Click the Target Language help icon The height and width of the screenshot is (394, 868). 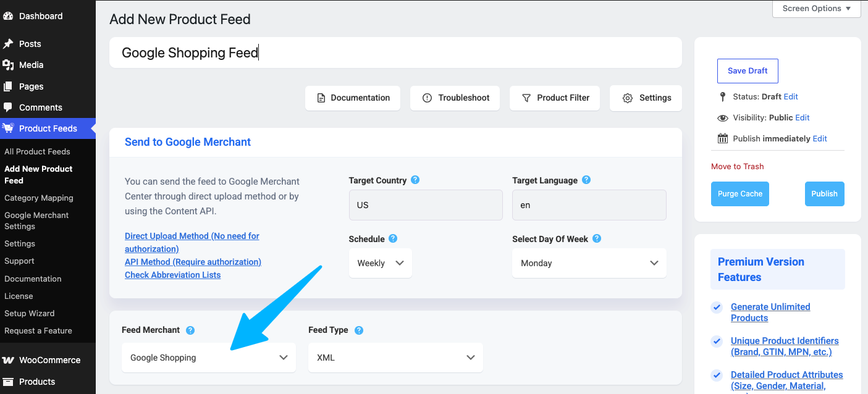pyautogui.click(x=586, y=180)
